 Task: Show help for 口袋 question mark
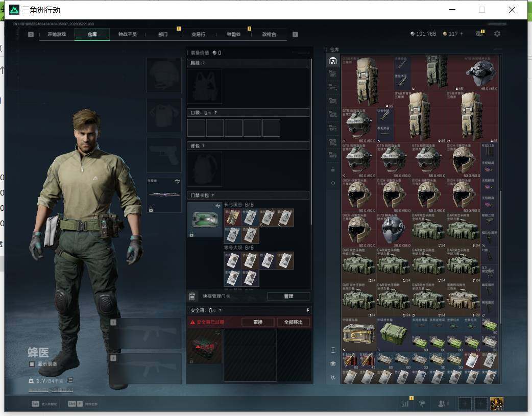click(x=215, y=113)
